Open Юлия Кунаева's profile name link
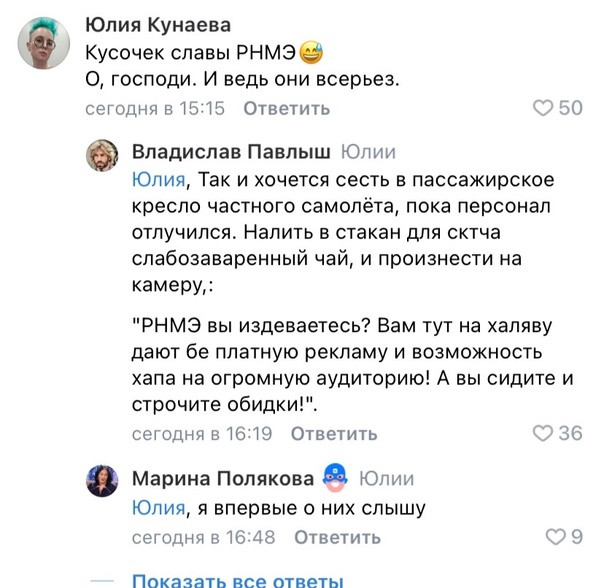 pos(158,25)
